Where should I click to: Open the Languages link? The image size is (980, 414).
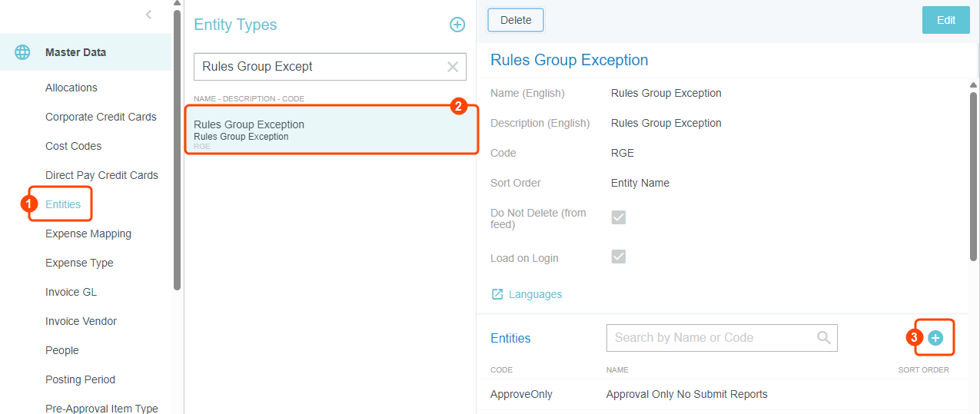point(535,294)
